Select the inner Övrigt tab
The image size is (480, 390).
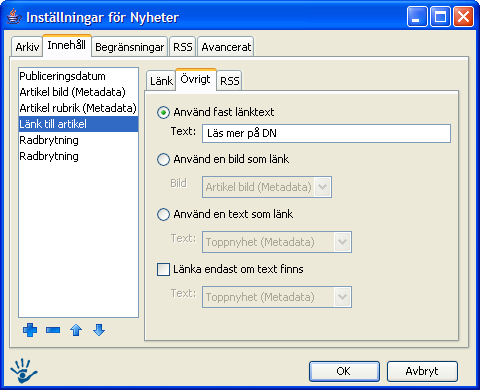[x=195, y=79]
